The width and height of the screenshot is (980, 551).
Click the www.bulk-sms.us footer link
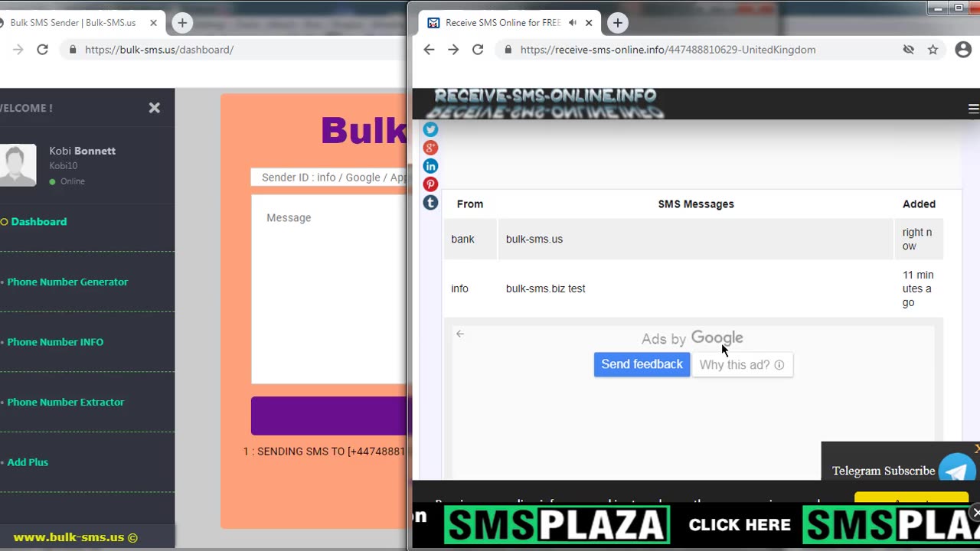[75, 537]
